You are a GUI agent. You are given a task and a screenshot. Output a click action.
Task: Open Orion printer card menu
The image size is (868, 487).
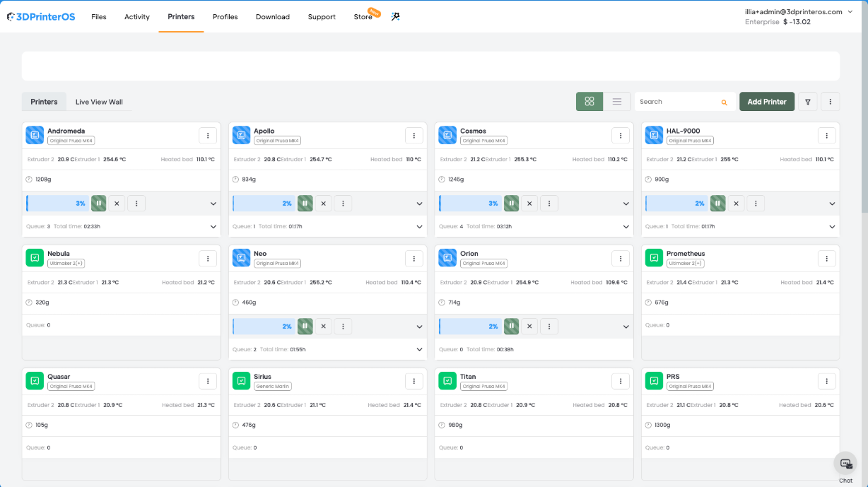pyautogui.click(x=620, y=258)
